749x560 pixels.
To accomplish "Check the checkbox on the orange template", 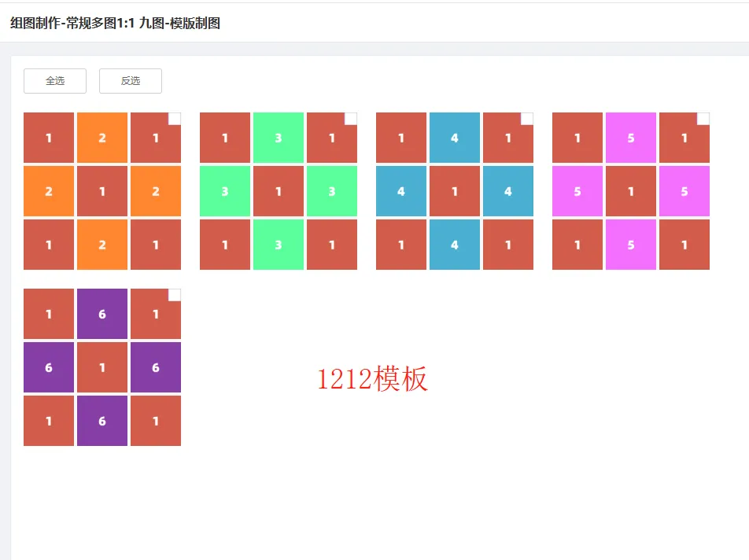I will click(174, 117).
